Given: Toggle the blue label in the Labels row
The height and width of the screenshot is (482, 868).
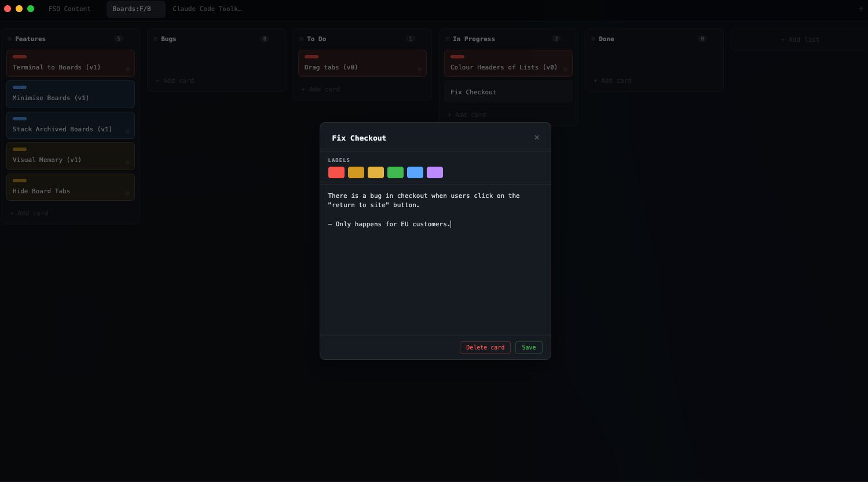Looking at the screenshot, I should [415, 172].
